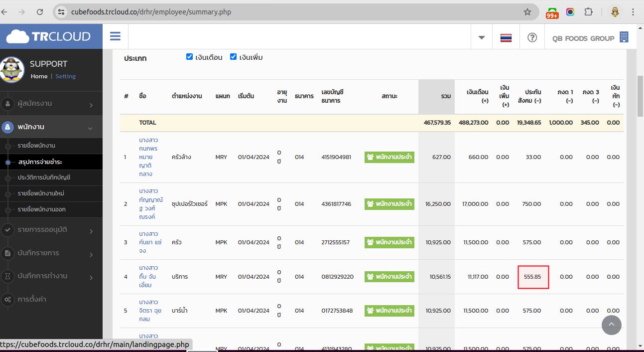Click the ประกันสังคม column header

[529, 96]
